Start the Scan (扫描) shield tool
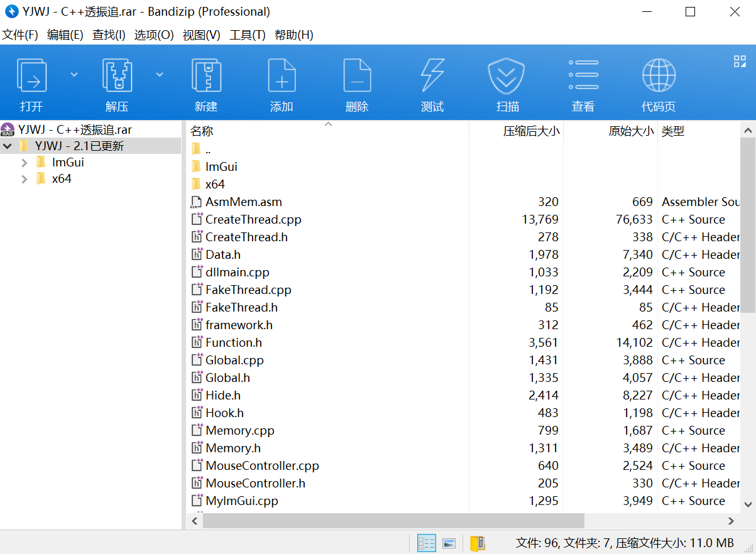Viewport: 756px width, 554px height. [507, 75]
